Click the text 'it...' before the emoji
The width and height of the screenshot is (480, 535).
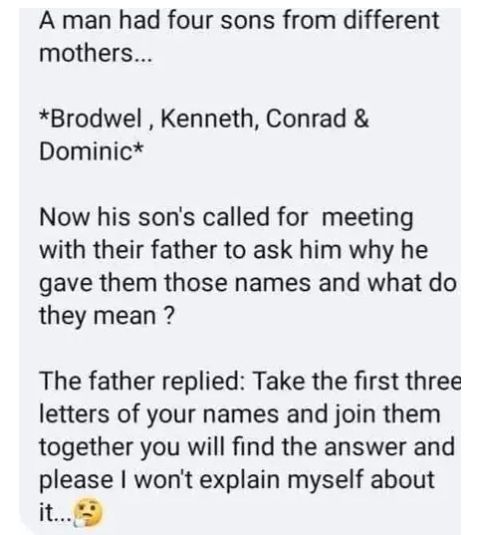coord(55,512)
